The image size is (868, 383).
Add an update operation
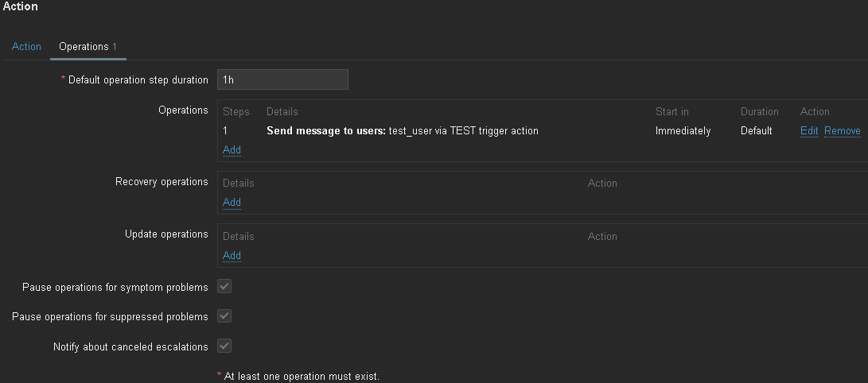pos(232,255)
